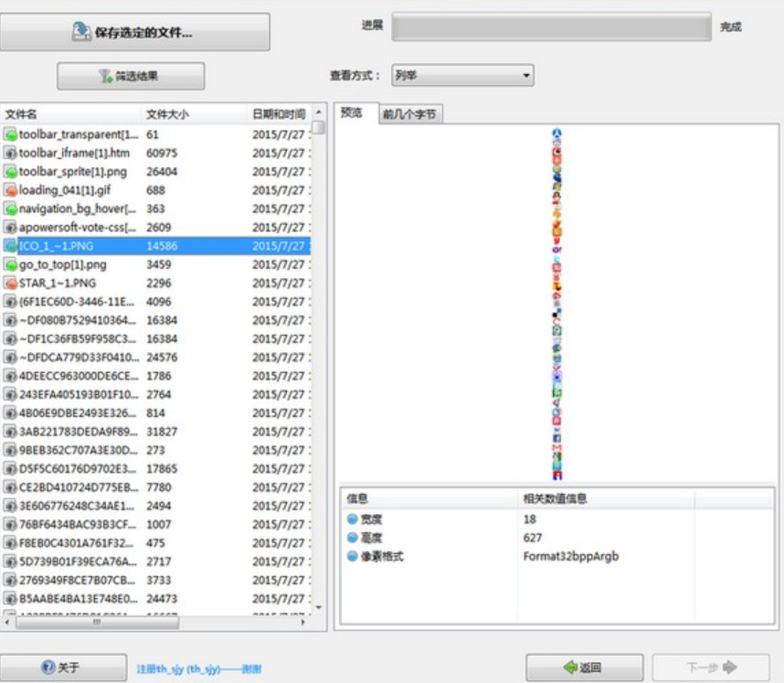
Task: Select the 预览 tab
Action: [352, 113]
